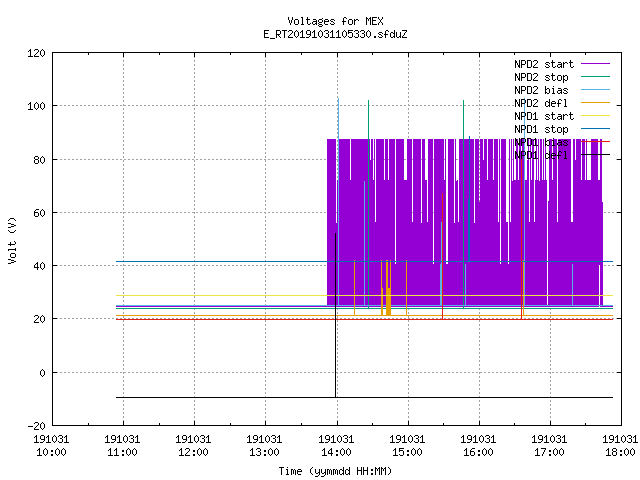The width and height of the screenshot is (640, 480).
Task: Click the 'NPD1 start' legend label
Action: coord(544,116)
